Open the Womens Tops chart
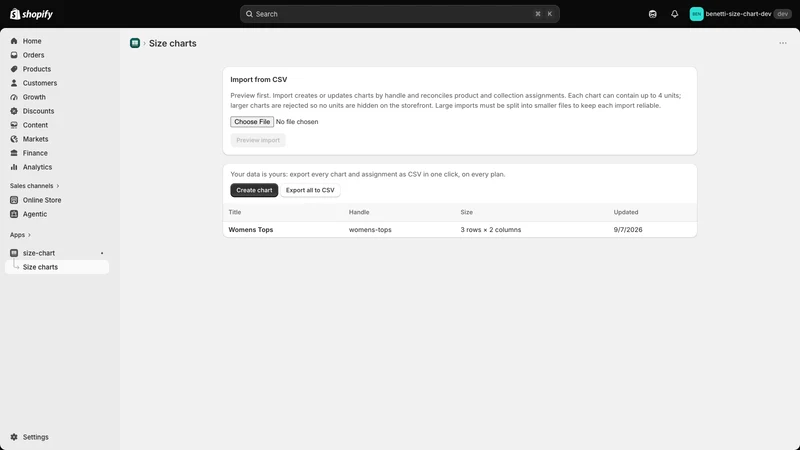Image resolution: width=800 pixels, height=450 pixels. pyautogui.click(x=251, y=230)
